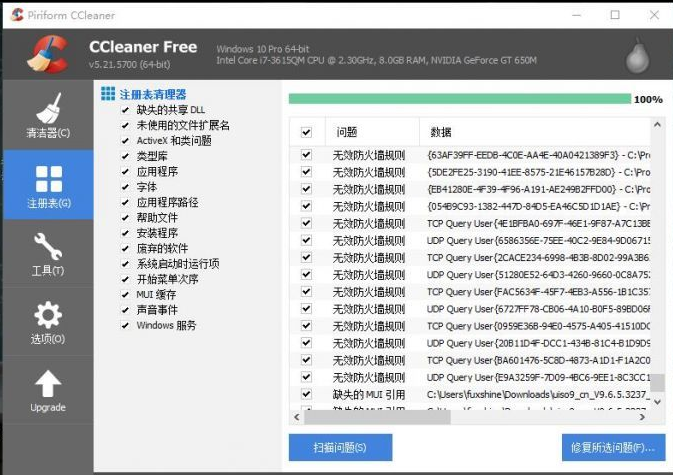
Task: Select TCP Query User{FAC5634F entry
Action: tap(538, 292)
